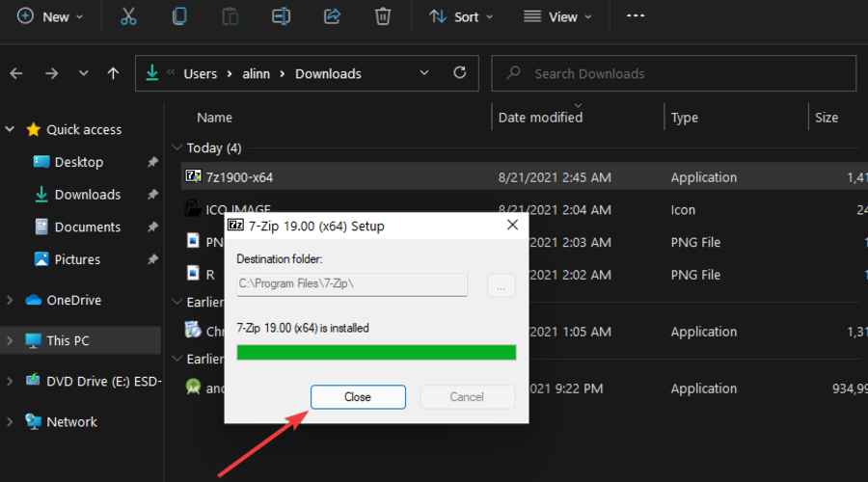Expand the address bar history dropdown

[x=425, y=73]
